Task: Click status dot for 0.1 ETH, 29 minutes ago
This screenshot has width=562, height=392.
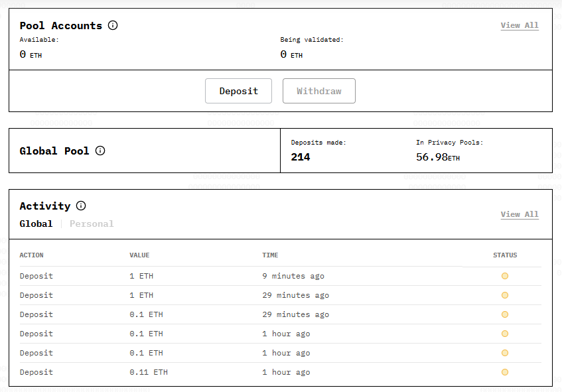Action: [x=505, y=314]
